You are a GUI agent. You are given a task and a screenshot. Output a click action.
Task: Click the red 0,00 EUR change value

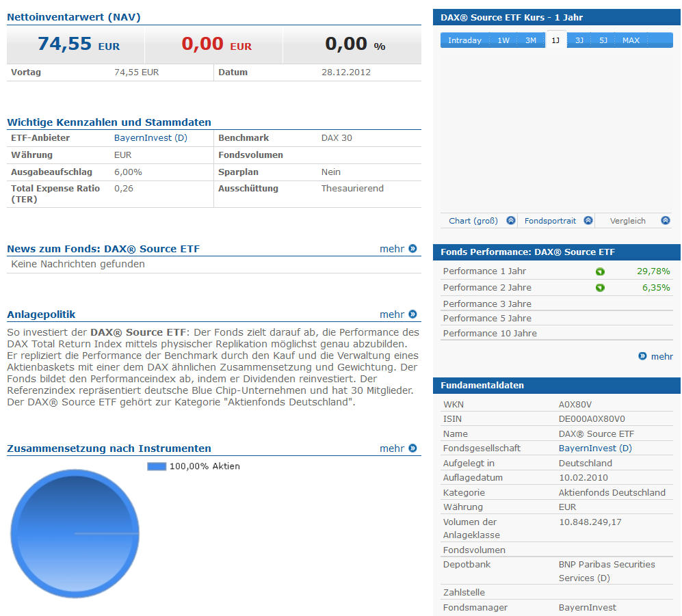coord(217,44)
